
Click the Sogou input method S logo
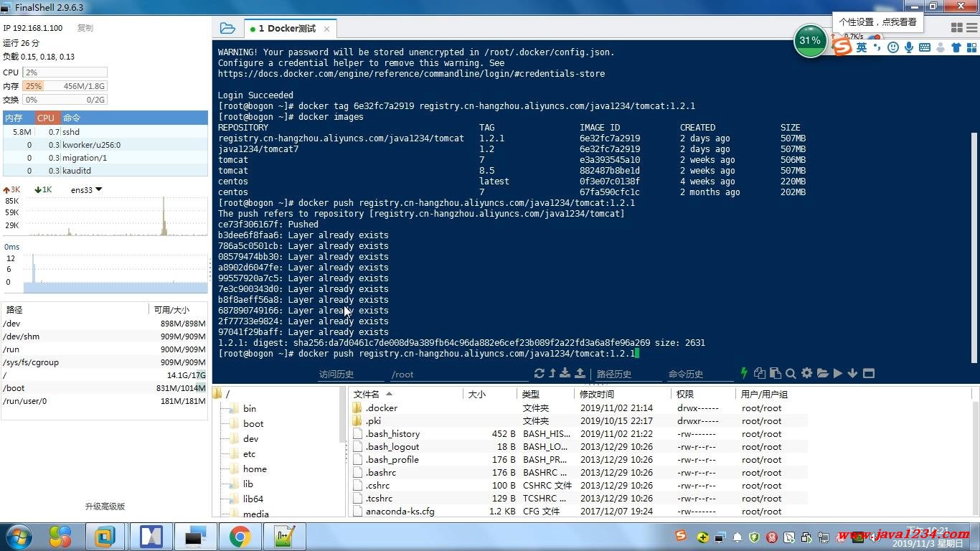(842, 47)
